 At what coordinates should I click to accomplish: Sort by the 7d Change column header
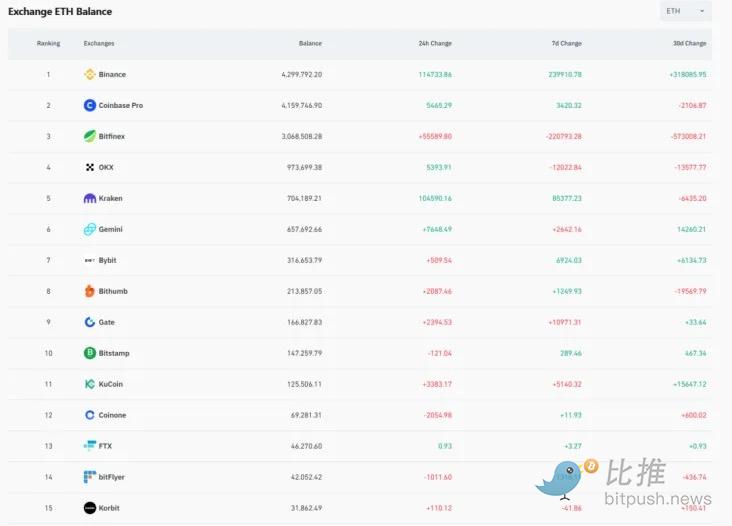(567, 43)
